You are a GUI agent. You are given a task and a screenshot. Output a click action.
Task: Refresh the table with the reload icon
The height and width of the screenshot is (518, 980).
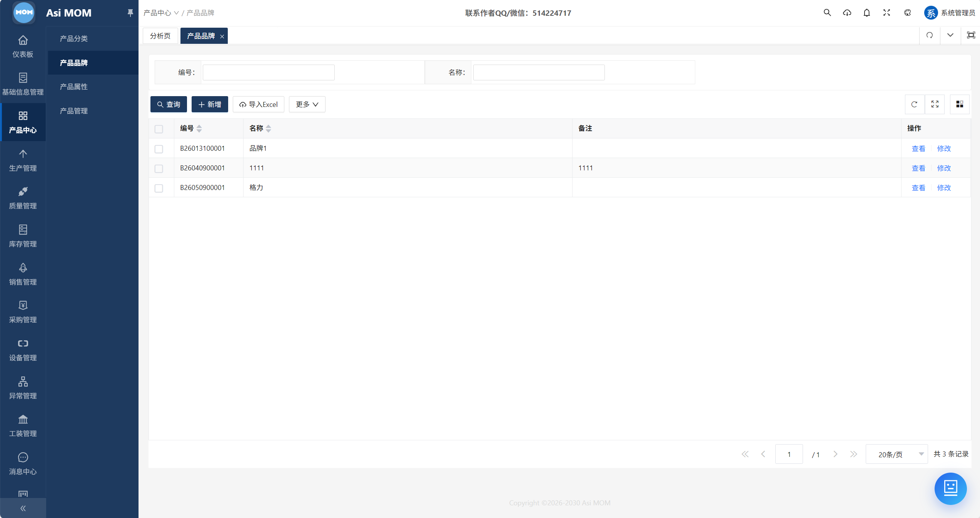[x=914, y=104]
